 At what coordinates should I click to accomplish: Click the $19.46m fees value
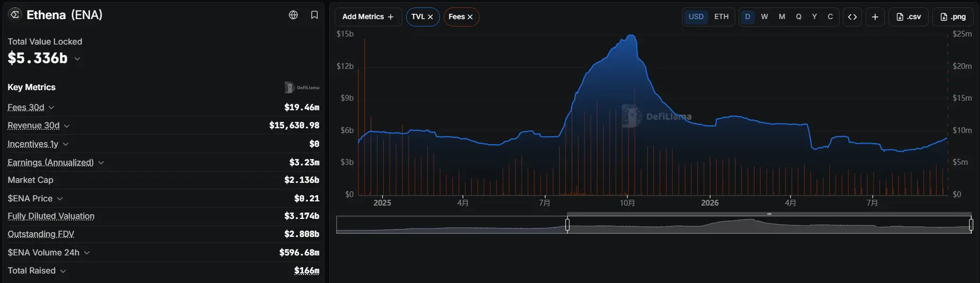click(302, 108)
